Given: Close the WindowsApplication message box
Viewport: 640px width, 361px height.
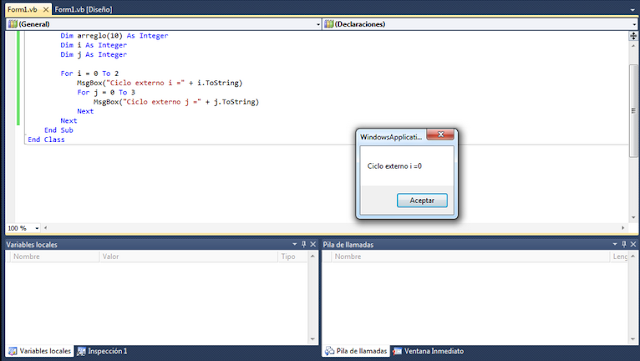Looking at the screenshot, I should [440, 134].
